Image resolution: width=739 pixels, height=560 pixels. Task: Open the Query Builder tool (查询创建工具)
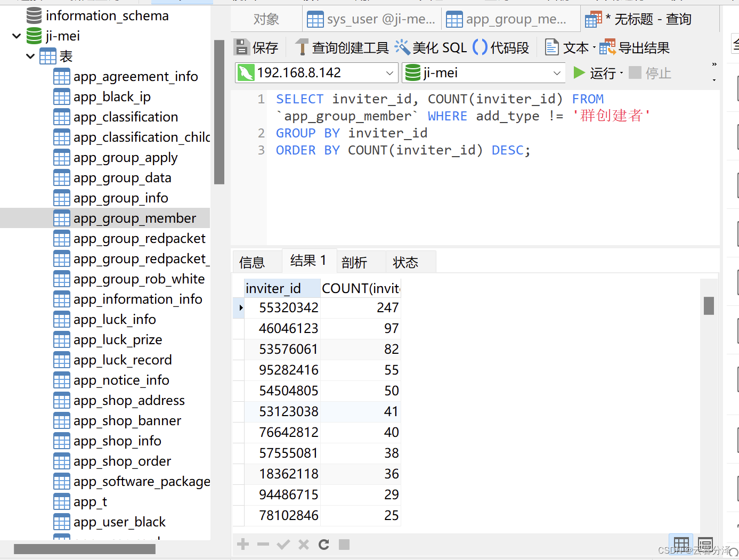[302, 47]
